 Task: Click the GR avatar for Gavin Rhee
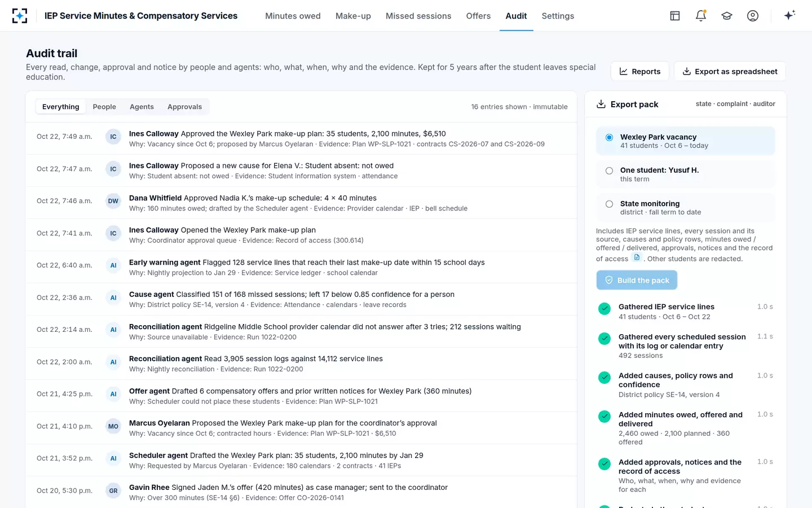[113, 491]
